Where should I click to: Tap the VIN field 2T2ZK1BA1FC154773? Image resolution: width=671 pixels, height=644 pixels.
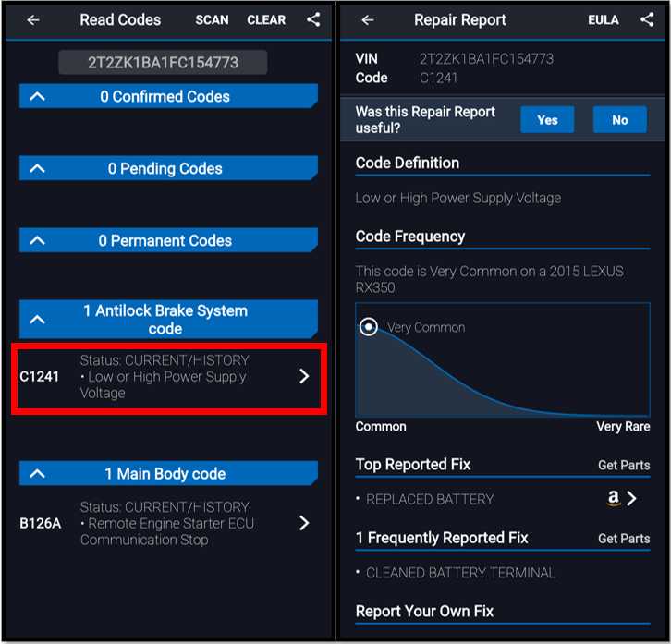[163, 63]
